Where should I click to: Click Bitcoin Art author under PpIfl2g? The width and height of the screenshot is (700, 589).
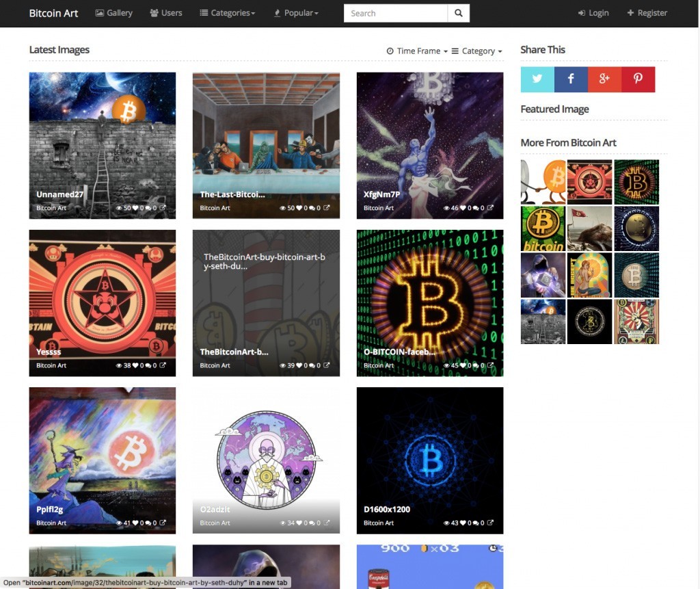[x=51, y=523]
